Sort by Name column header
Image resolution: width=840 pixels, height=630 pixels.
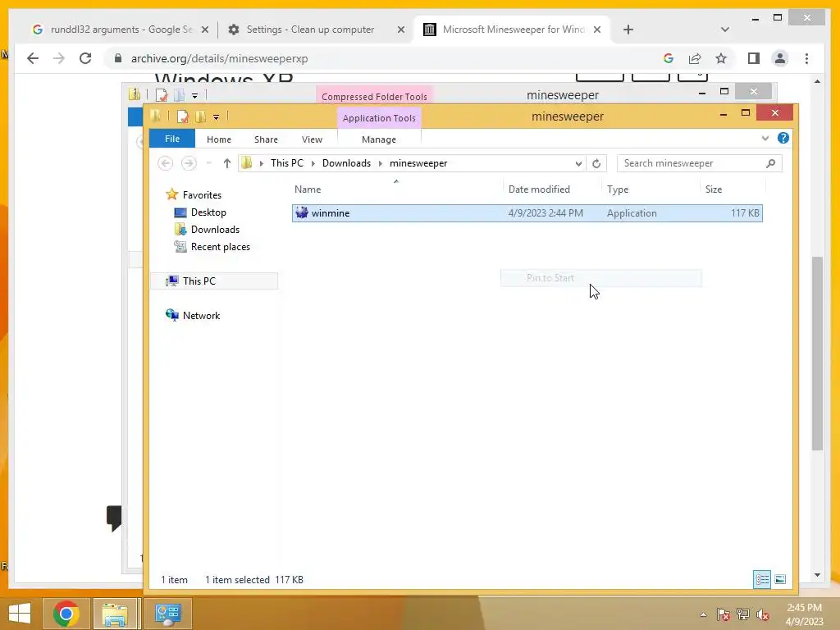(x=308, y=189)
